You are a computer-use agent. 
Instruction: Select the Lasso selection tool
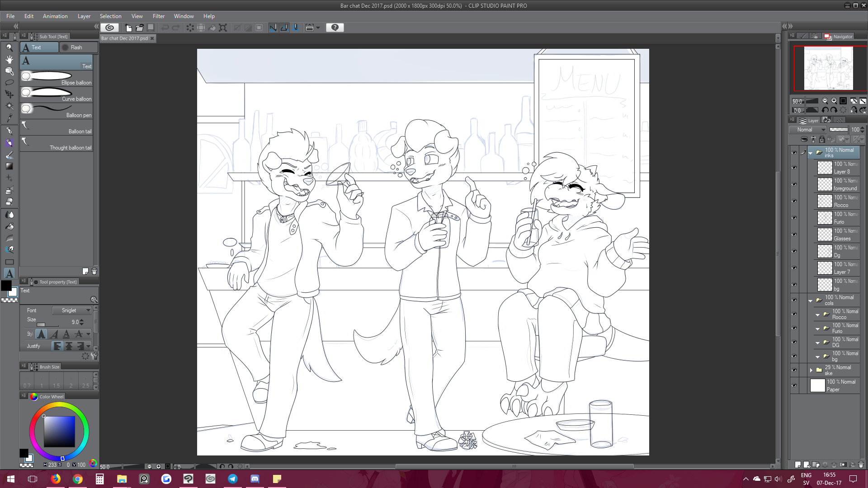(9, 83)
